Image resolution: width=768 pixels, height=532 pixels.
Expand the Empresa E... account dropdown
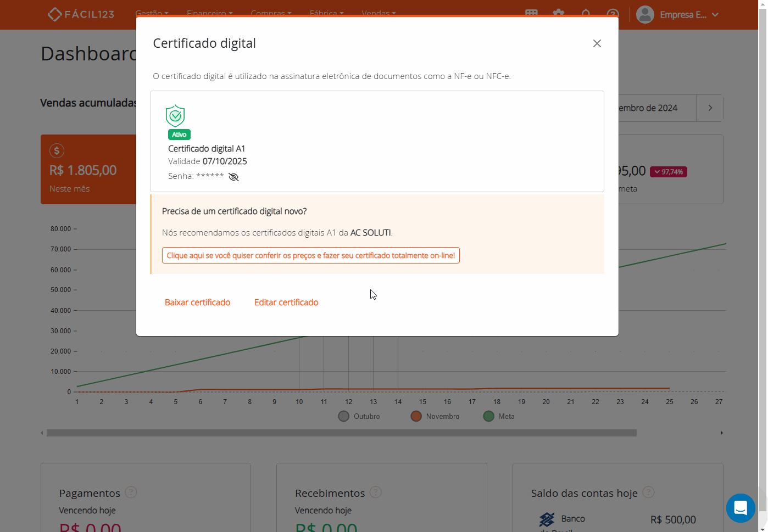[689, 15]
